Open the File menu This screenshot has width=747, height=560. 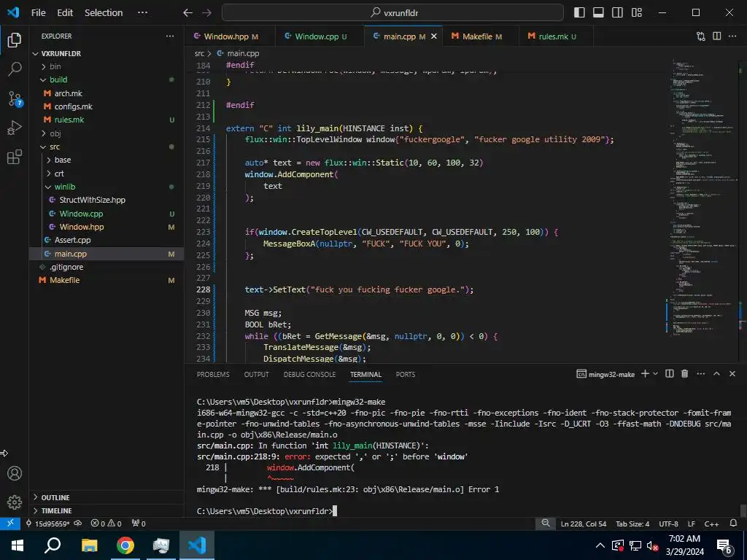click(x=38, y=13)
